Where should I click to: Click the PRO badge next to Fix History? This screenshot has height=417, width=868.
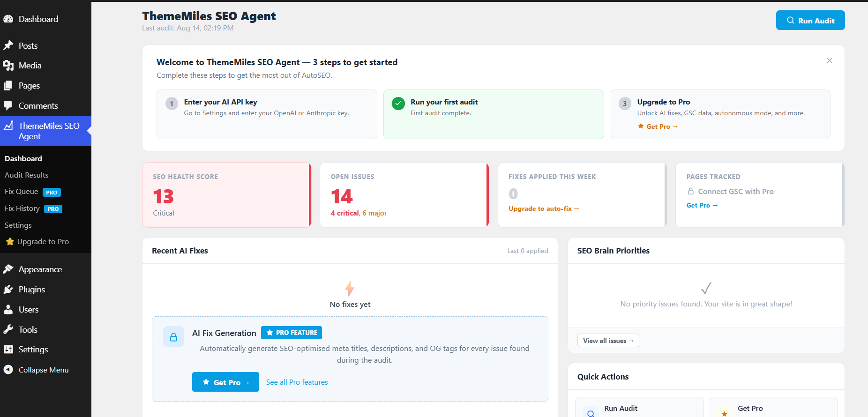[x=53, y=209]
